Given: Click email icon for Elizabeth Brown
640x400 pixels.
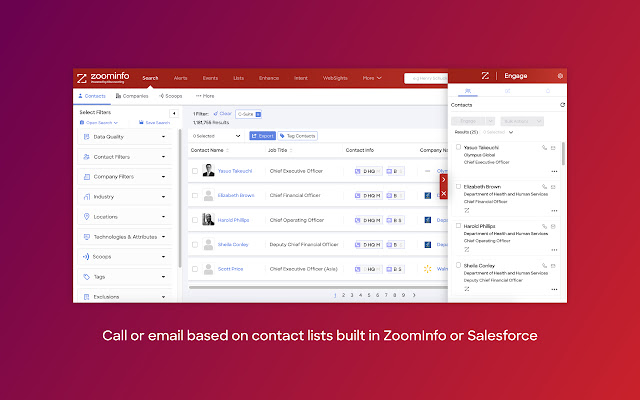Looking at the screenshot, I should tap(553, 187).
